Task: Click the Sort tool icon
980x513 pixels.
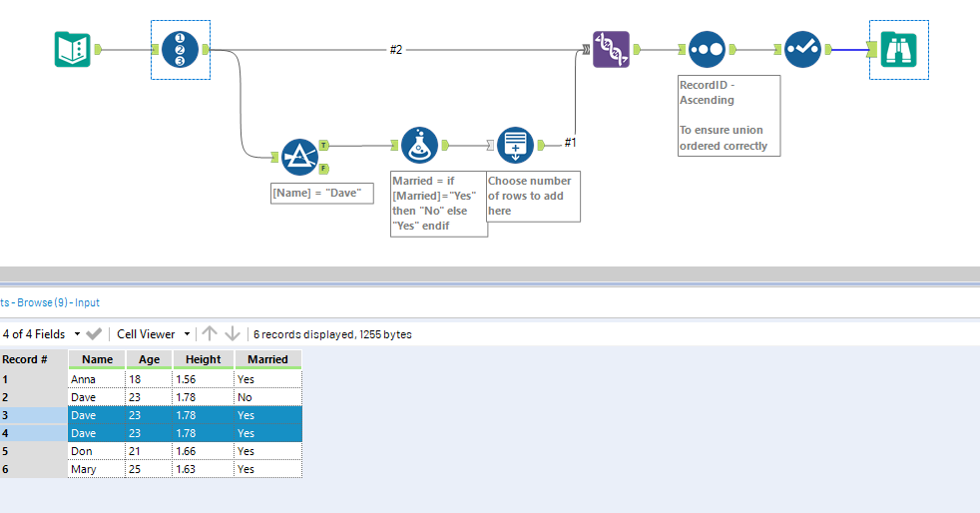Action: 707,49
